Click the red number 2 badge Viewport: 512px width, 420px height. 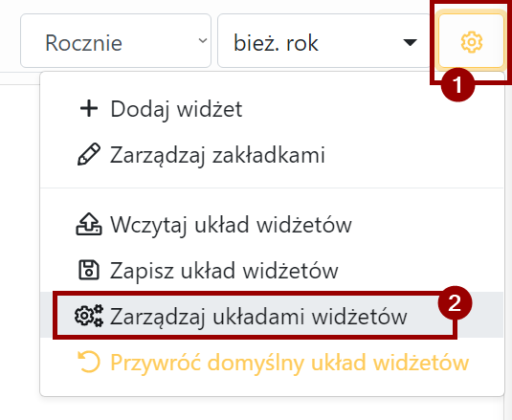click(455, 303)
